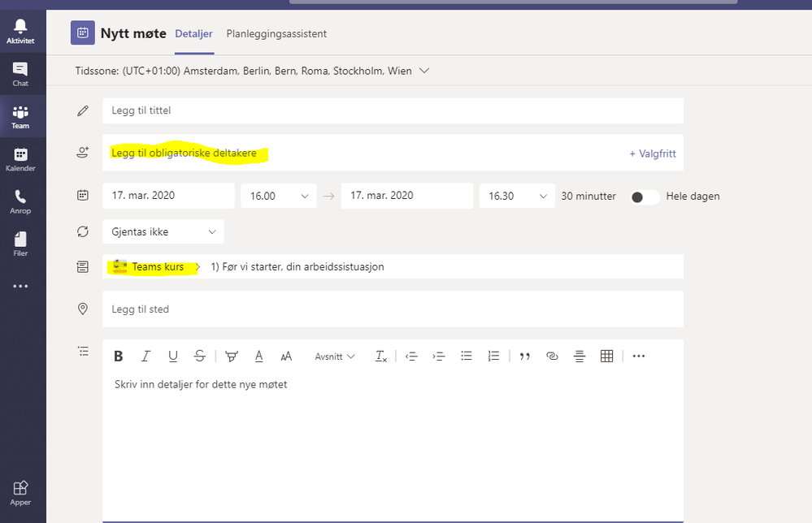Click the Legg til sted field
Screen dimensions: 812x523
393,309
